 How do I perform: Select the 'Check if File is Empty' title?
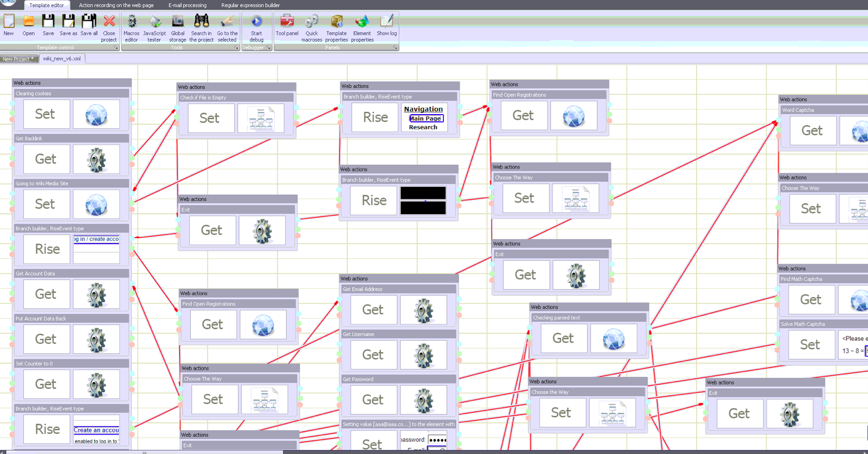[203, 97]
